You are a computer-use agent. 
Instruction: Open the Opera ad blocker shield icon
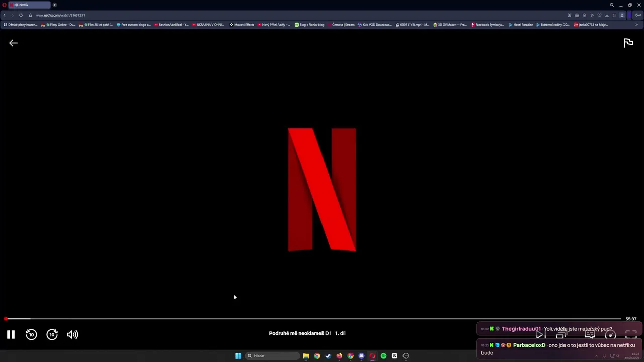tap(584, 15)
